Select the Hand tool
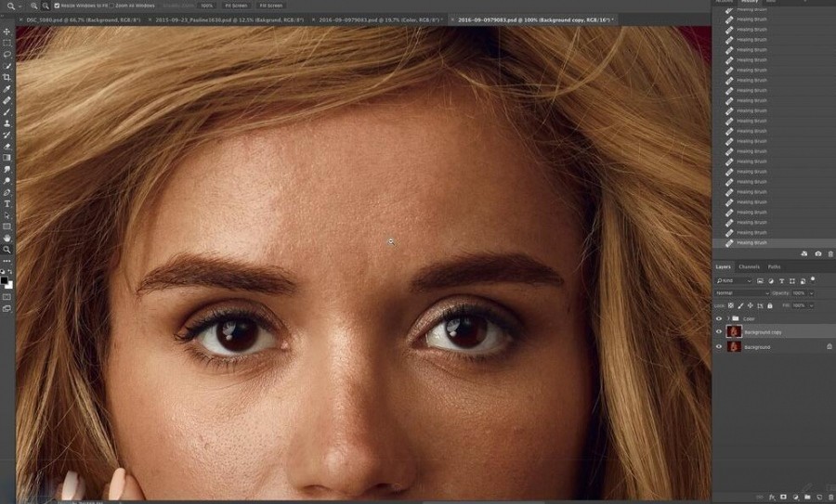This screenshot has width=836, height=504. (x=7, y=239)
